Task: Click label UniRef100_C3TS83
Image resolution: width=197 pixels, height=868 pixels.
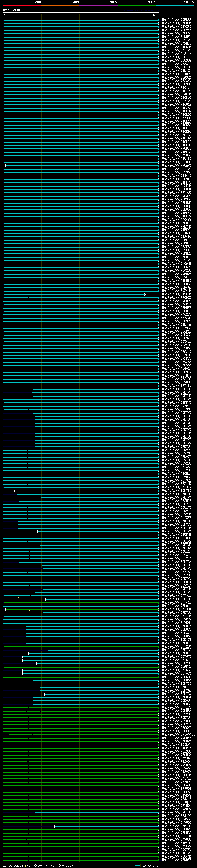Action: pos(177,467)
